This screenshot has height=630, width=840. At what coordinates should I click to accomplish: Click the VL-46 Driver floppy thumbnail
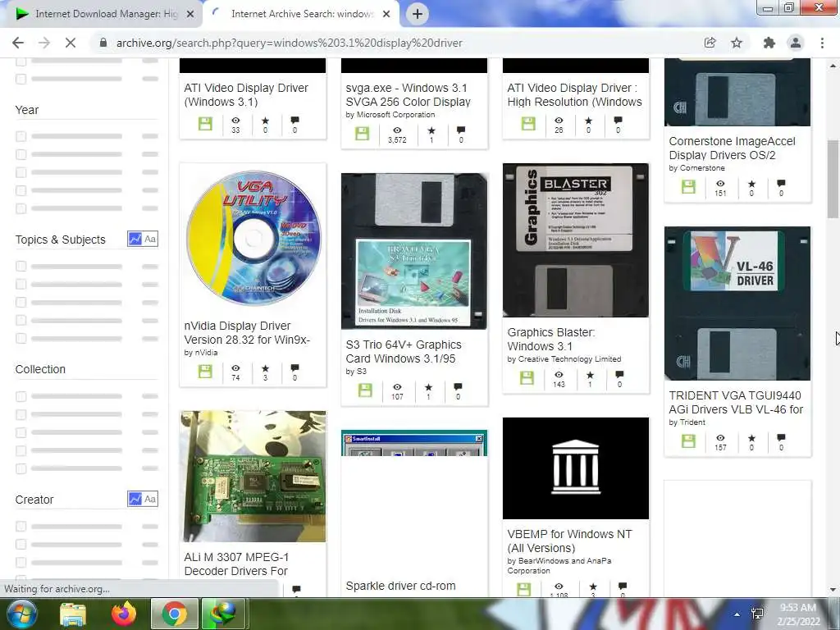click(x=737, y=304)
